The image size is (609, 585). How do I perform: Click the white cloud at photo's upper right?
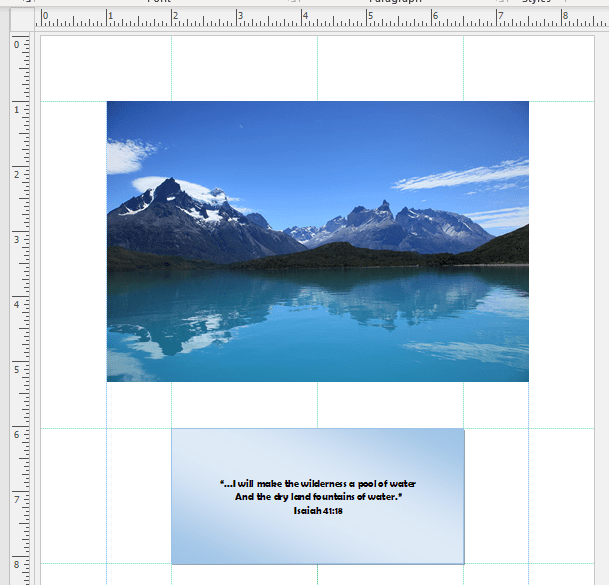click(460, 177)
